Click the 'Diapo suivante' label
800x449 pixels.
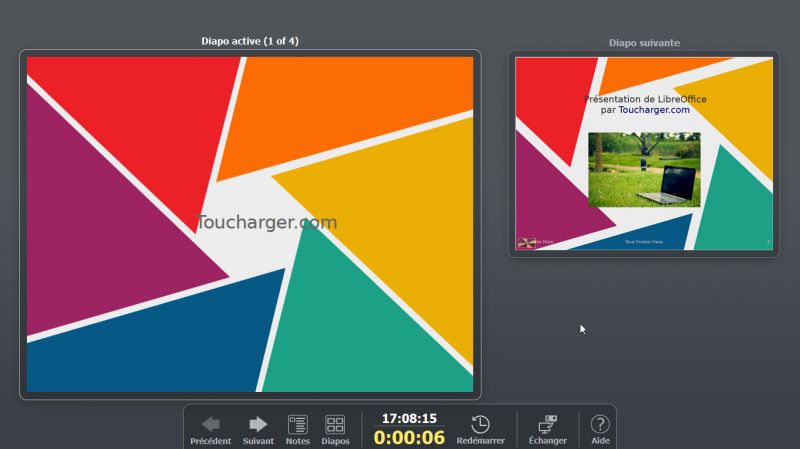(x=644, y=43)
